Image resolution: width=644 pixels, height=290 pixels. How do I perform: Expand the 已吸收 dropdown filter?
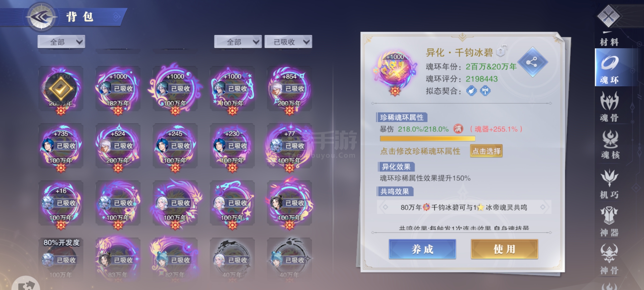point(288,42)
